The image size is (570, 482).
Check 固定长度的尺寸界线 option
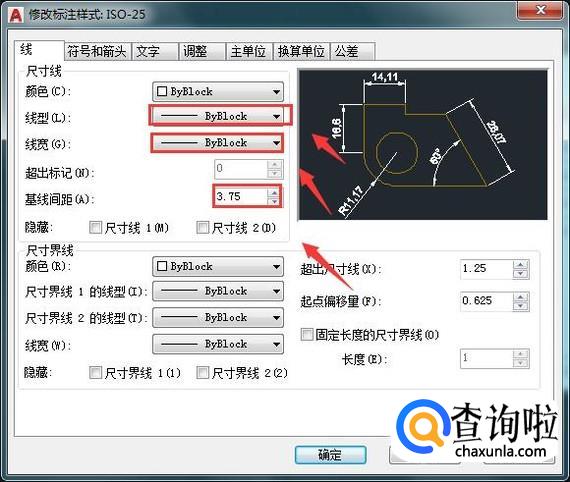click(x=306, y=334)
